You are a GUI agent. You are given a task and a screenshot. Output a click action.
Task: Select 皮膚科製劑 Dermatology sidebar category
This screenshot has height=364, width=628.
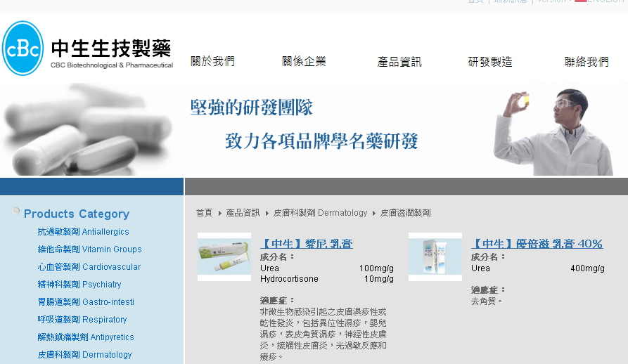pyautogui.click(x=84, y=355)
